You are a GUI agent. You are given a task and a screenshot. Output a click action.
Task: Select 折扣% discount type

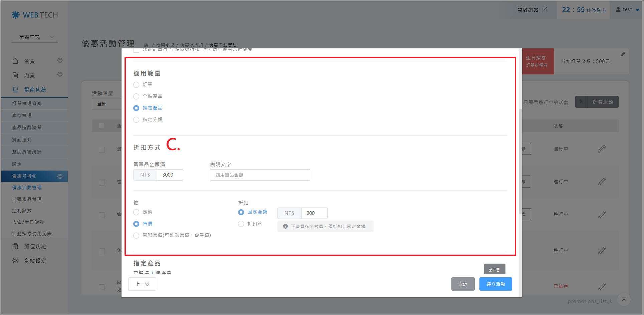[x=241, y=224]
